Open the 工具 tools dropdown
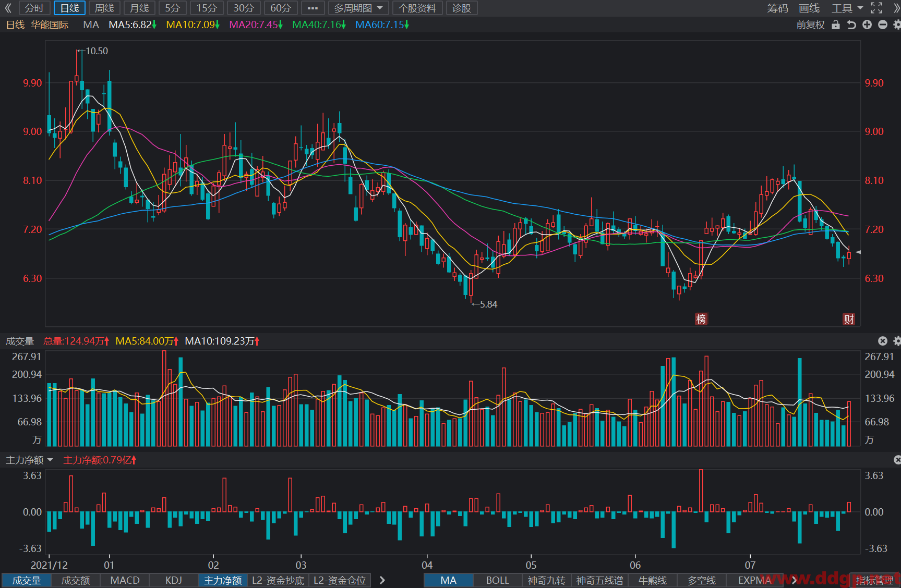 [847, 8]
